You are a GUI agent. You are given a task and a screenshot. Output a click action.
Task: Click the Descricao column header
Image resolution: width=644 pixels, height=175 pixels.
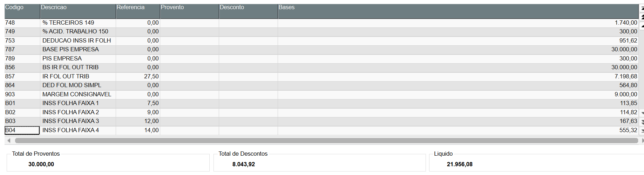(x=78, y=11)
